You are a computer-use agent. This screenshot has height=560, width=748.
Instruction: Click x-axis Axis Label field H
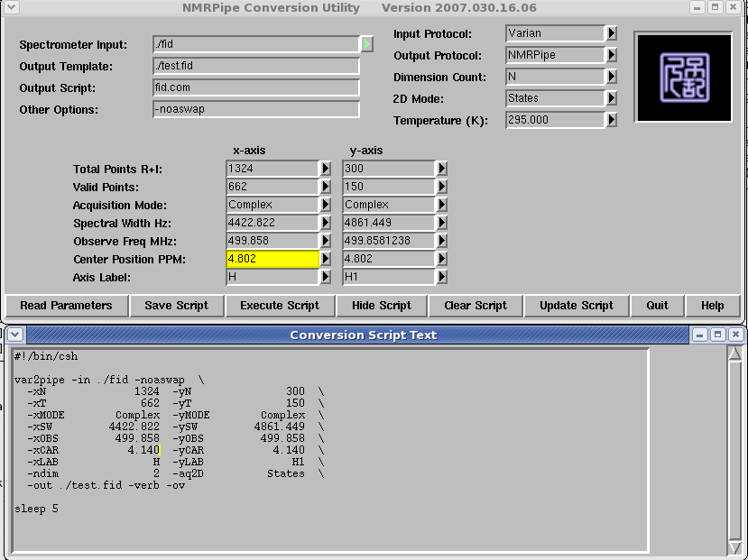pyautogui.click(x=272, y=277)
